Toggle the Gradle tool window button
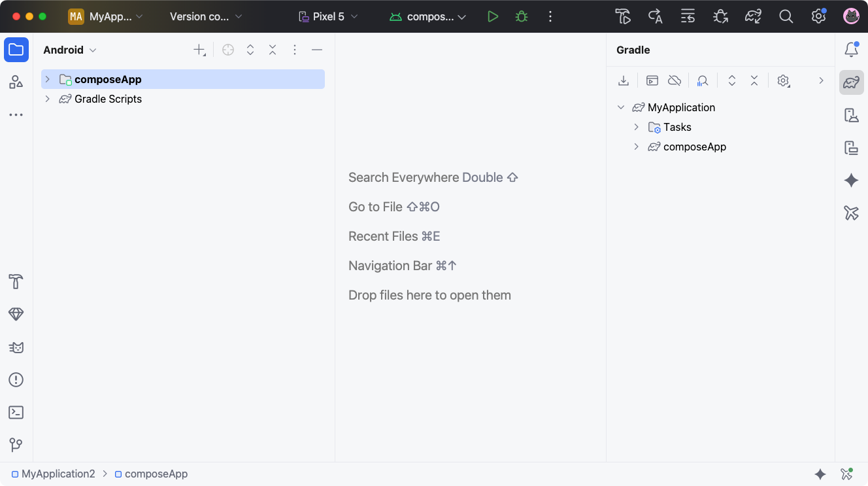 coord(851,82)
